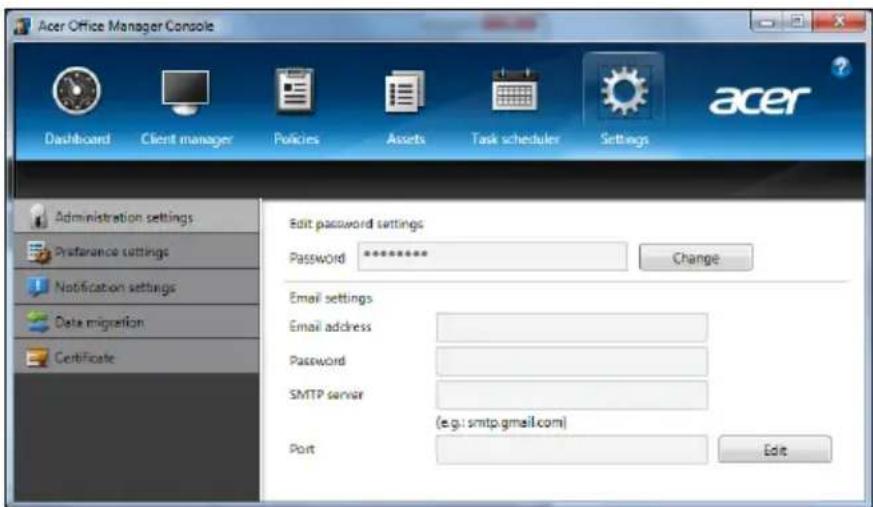Click the 'Edit password settings' heading text
Screen dimensions: 873x507
pyautogui.click(x=356, y=224)
